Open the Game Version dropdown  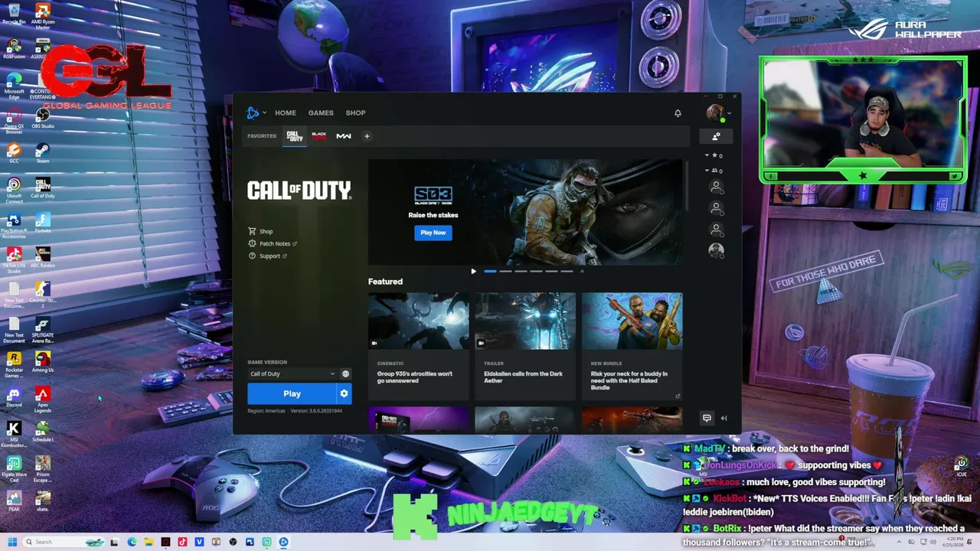[292, 373]
